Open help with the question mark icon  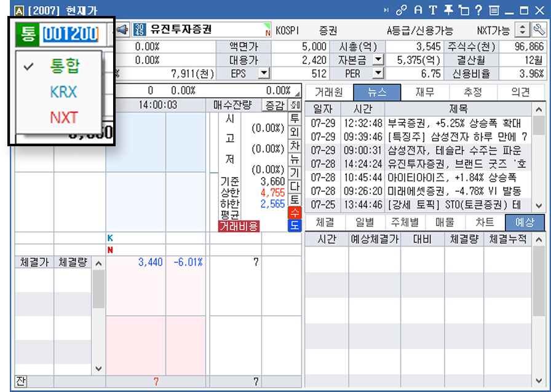(x=478, y=10)
